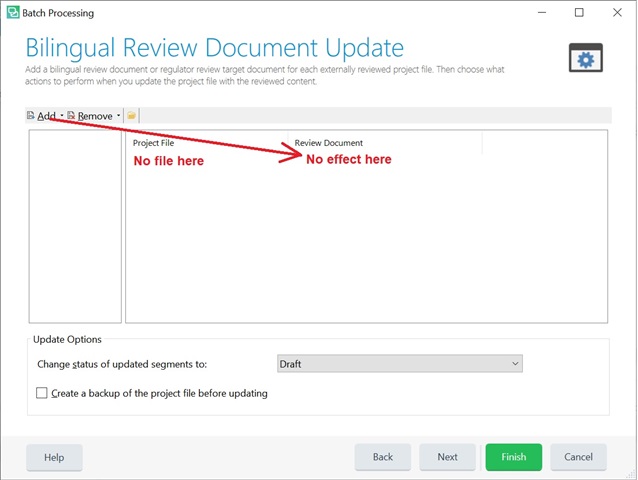Open the Add dropdown arrow
This screenshot has height=480, width=638.
(61, 116)
